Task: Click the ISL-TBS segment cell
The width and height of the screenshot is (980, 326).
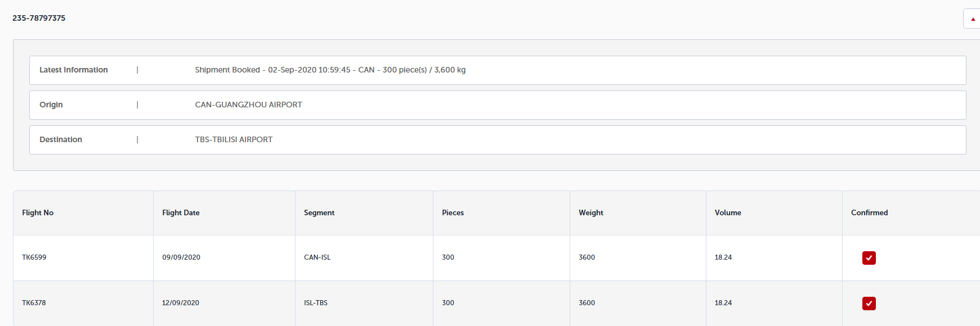Action: tap(316, 303)
